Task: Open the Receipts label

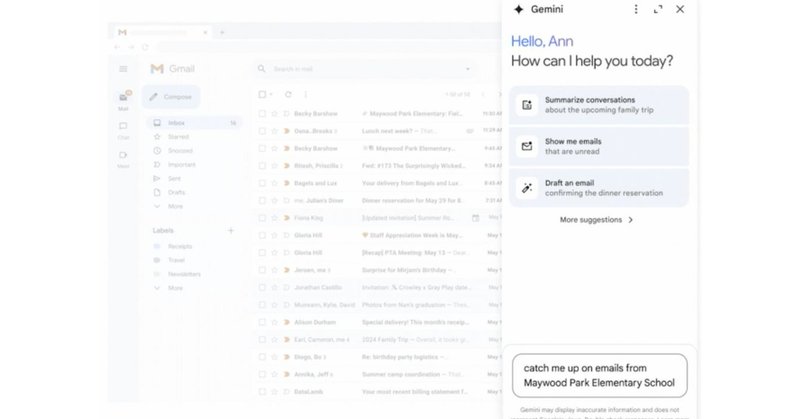Action: click(180, 247)
